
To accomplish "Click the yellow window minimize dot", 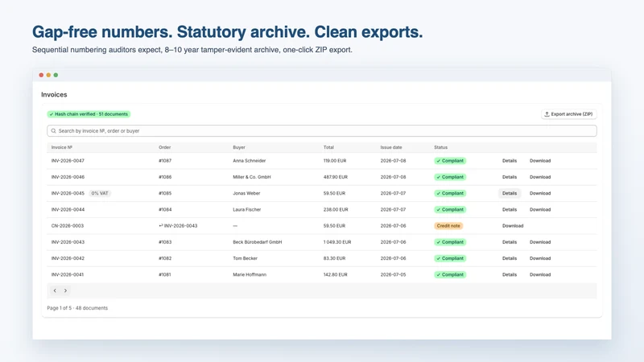I will click(x=48, y=75).
